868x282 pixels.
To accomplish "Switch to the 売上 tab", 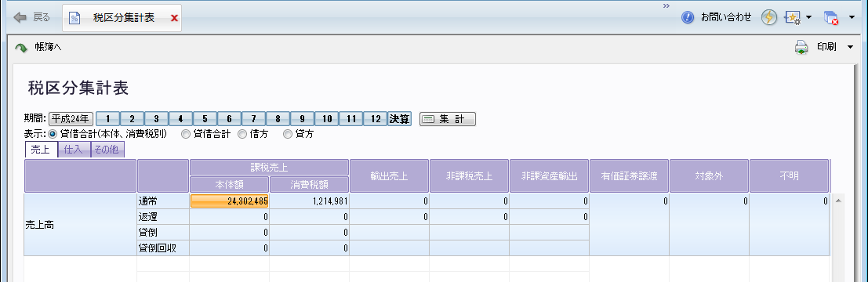I will 41,150.
